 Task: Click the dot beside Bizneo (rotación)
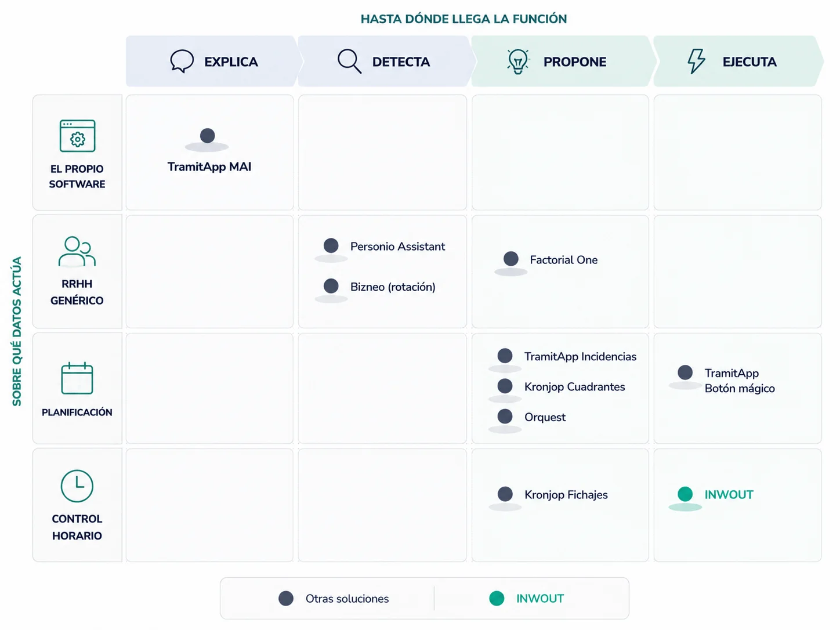point(331,285)
